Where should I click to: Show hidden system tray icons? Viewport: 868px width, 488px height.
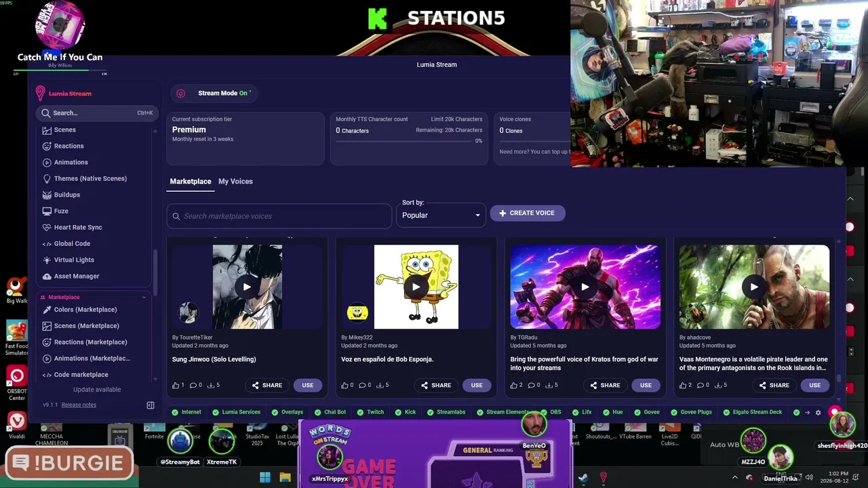click(734, 478)
